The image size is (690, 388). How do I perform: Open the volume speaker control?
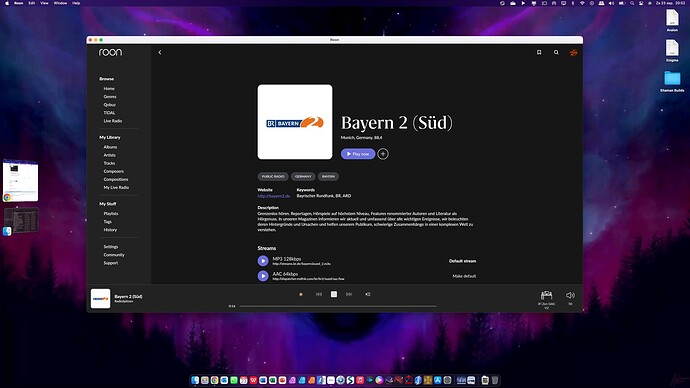click(x=570, y=295)
